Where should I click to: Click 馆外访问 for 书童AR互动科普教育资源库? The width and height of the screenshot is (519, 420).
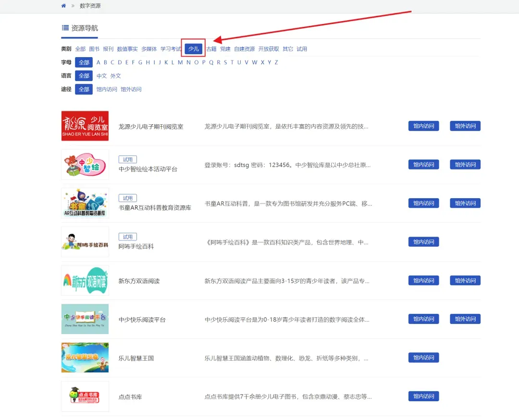[x=465, y=203]
